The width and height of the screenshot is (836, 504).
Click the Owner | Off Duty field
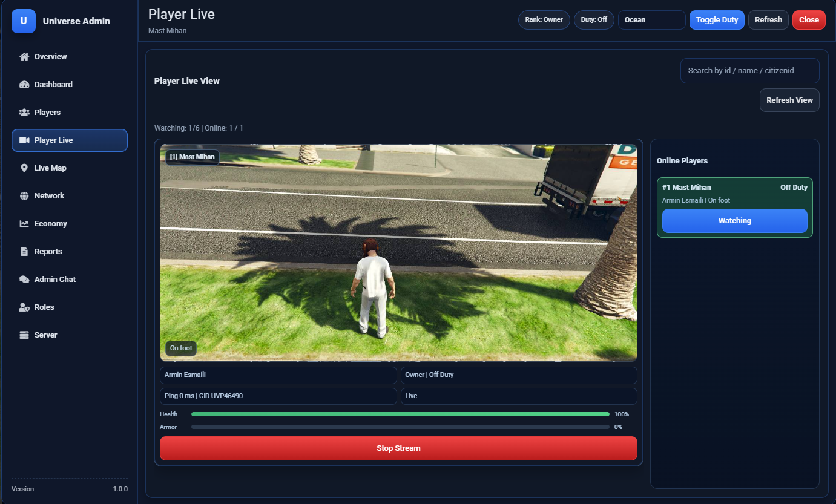click(x=519, y=375)
